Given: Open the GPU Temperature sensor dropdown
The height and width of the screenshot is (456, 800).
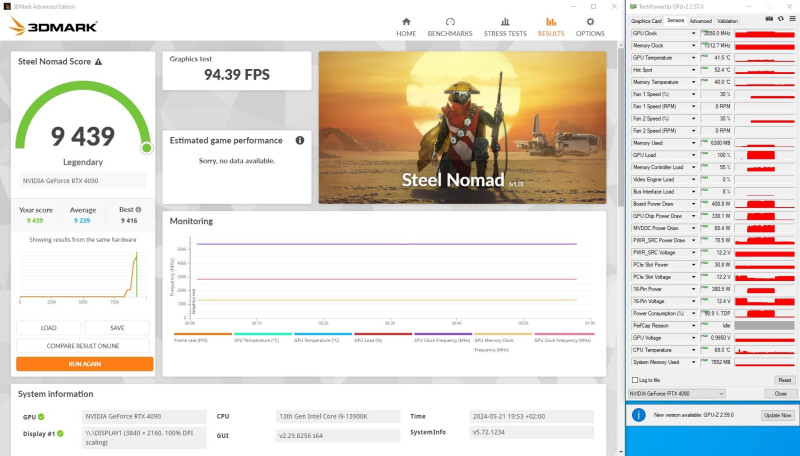Looking at the screenshot, I should tap(693, 58).
